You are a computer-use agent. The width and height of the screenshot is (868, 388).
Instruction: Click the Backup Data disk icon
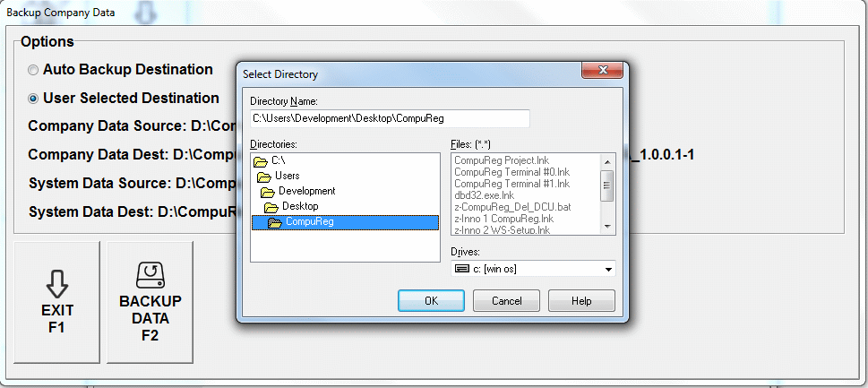pyautogui.click(x=150, y=273)
